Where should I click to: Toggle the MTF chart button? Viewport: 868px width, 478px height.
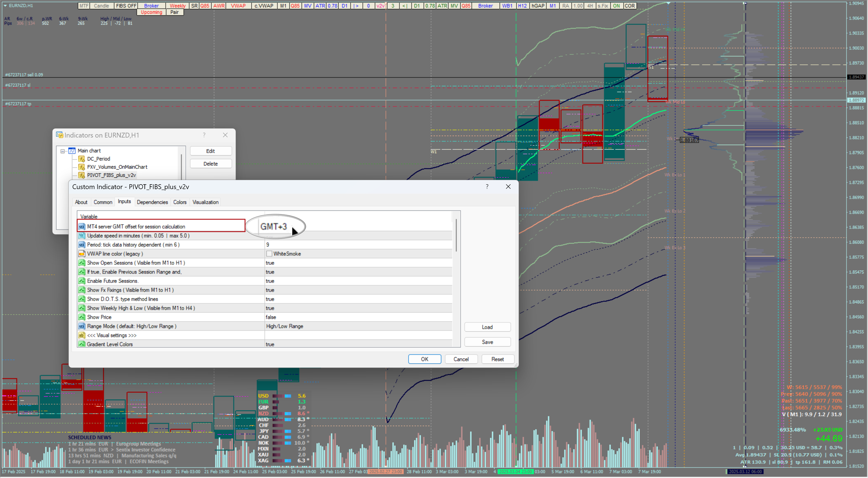pos(83,6)
